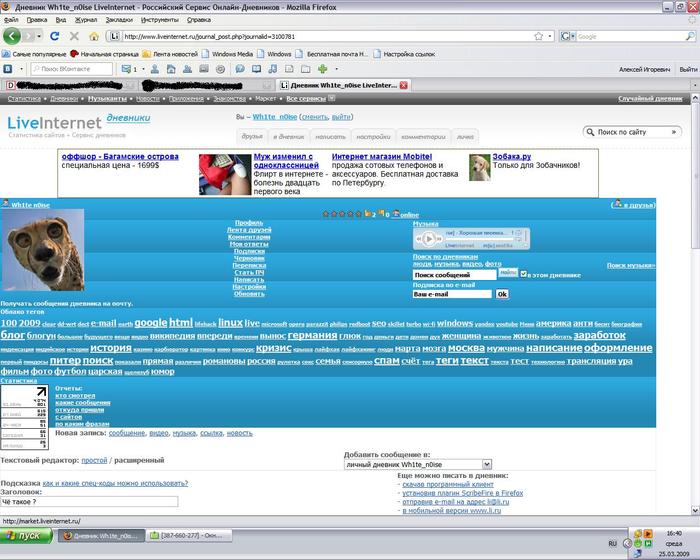Open the 'кто смотрел' report link
The width and height of the screenshot is (700, 560).
click(75, 396)
